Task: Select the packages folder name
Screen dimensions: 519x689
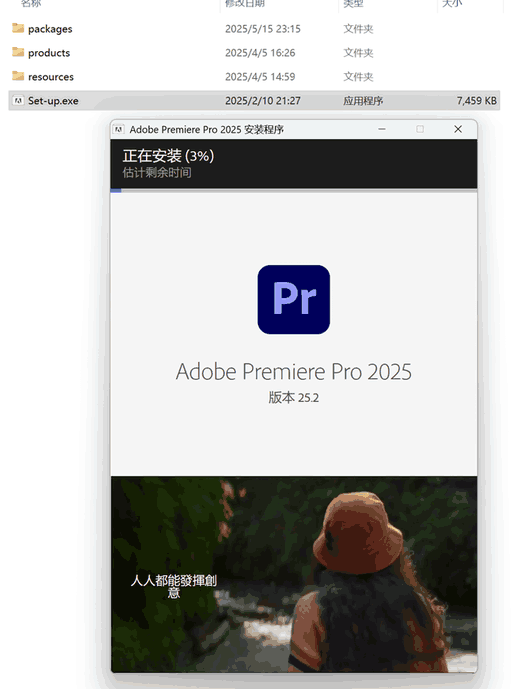Action: click(50, 29)
